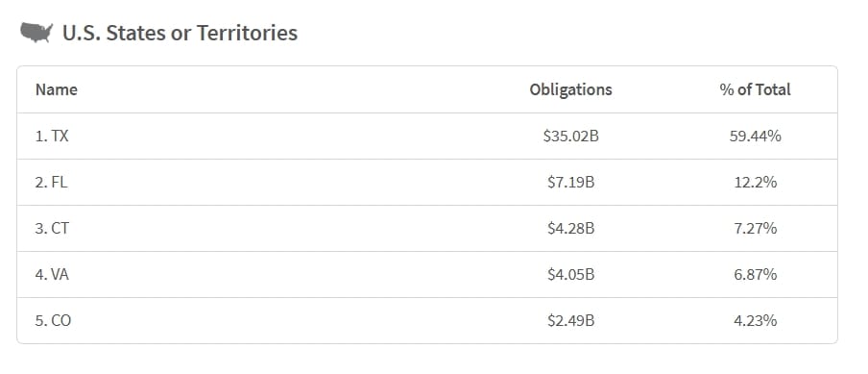Select the 12.2% percentage cell
Viewport: 868px width, 374px height.
point(755,183)
